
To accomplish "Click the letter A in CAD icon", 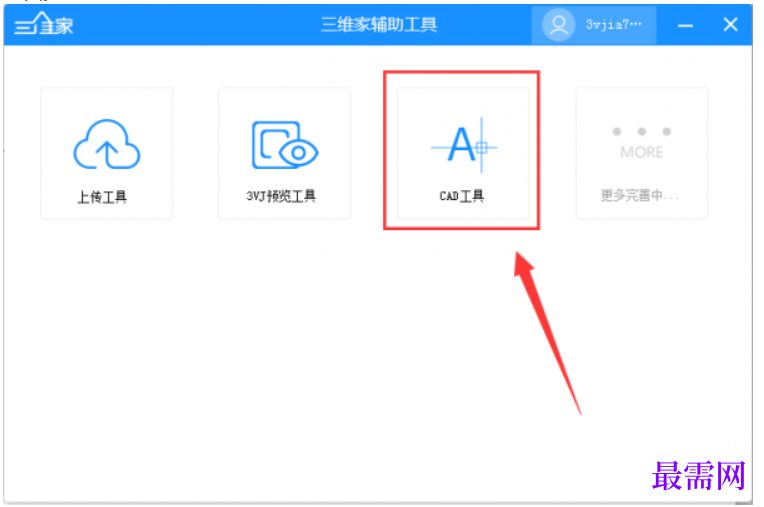I will [461, 145].
